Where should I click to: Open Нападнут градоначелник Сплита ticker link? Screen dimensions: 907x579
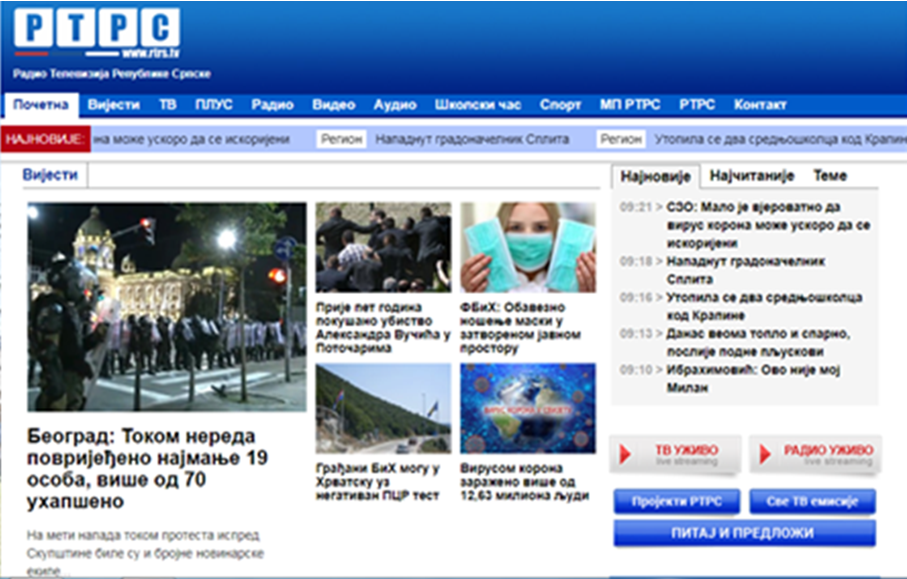point(472,139)
